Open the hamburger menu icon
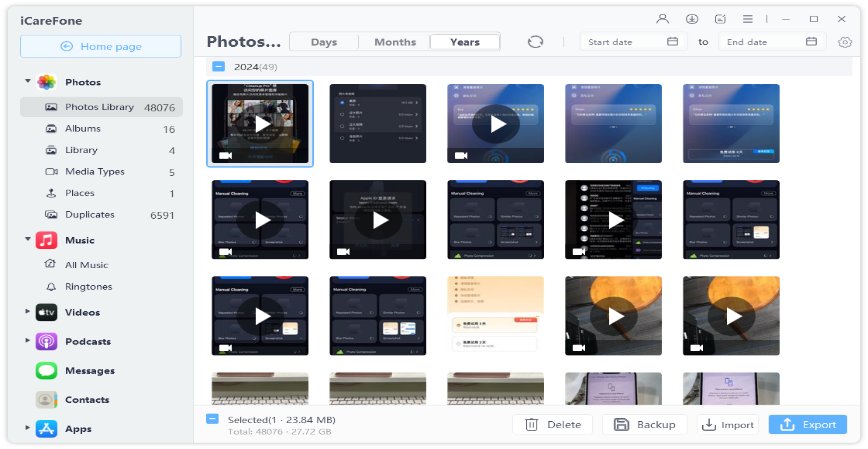This screenshot has height=449, width=868. (748, 18)
